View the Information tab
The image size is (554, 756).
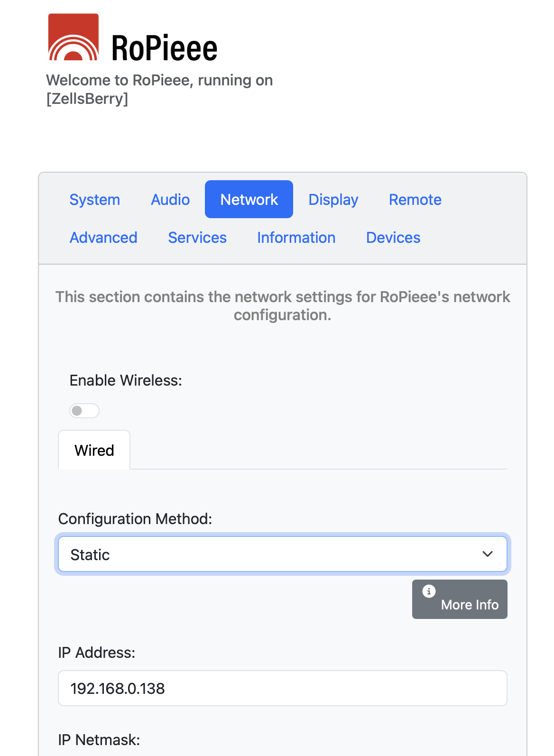296,238
